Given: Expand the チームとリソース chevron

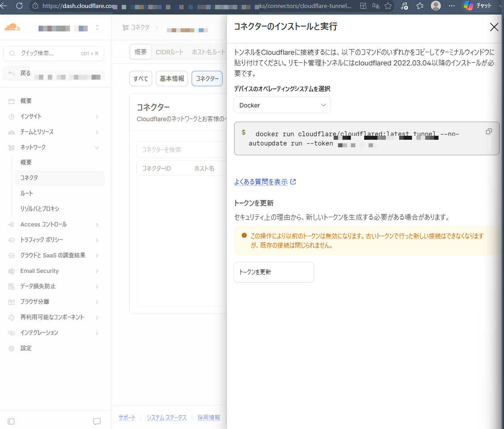Looking at the screenshot, I should pyautogui.click(x=97, y=132).
